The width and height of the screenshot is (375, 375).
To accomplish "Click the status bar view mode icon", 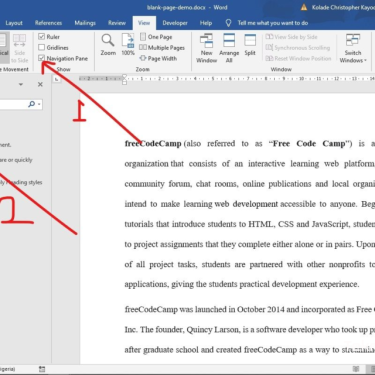I will pyautogui.click(x=356, y=369).
